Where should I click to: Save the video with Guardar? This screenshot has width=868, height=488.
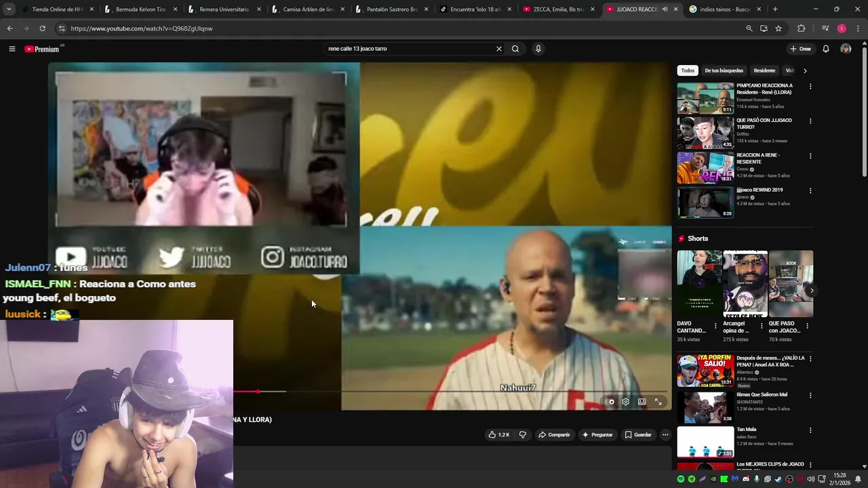click(638, 434)
